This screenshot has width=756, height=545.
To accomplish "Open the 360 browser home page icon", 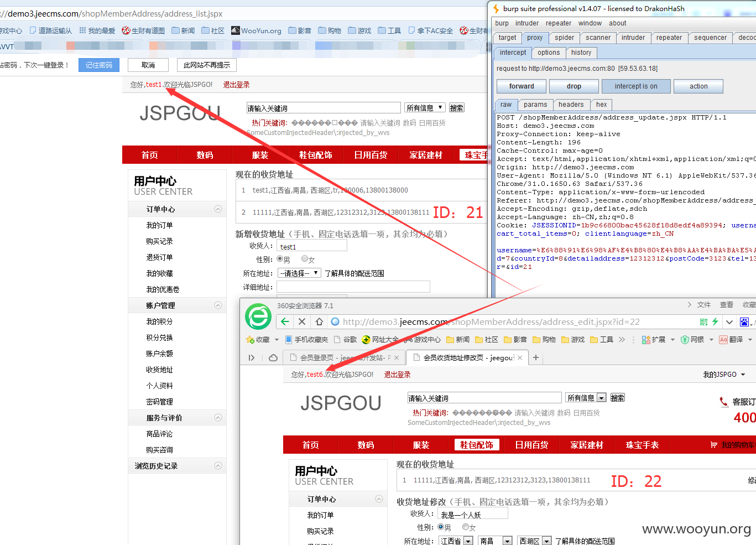I will coord(319,321).
